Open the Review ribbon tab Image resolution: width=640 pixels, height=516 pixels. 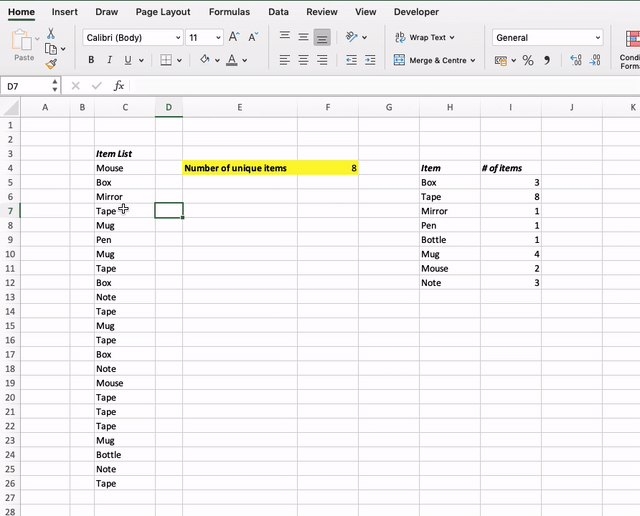[322, 12]
